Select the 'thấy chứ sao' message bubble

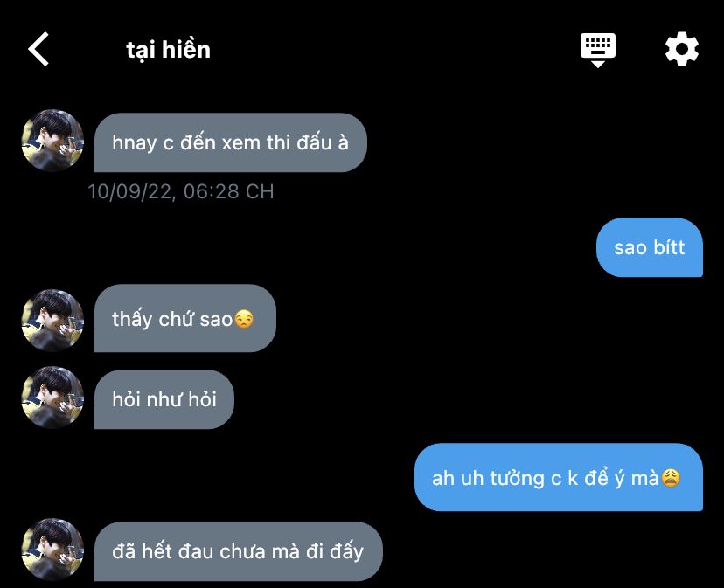tap(185, 318)
